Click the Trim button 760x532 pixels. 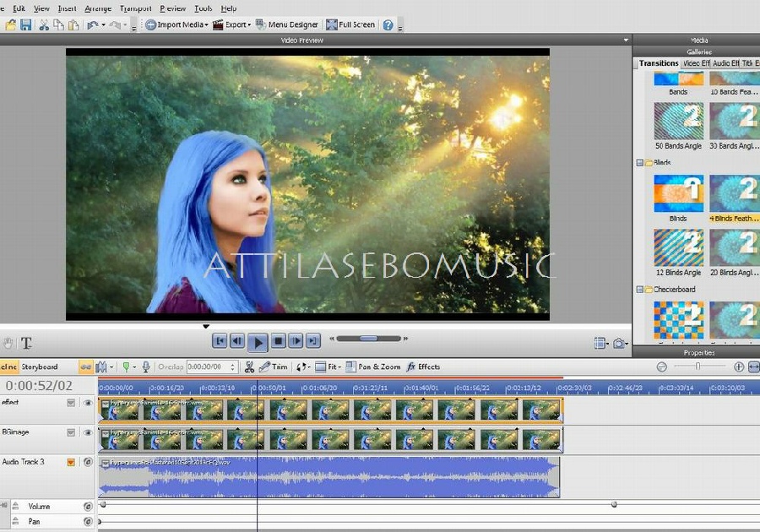pos(274,366)
